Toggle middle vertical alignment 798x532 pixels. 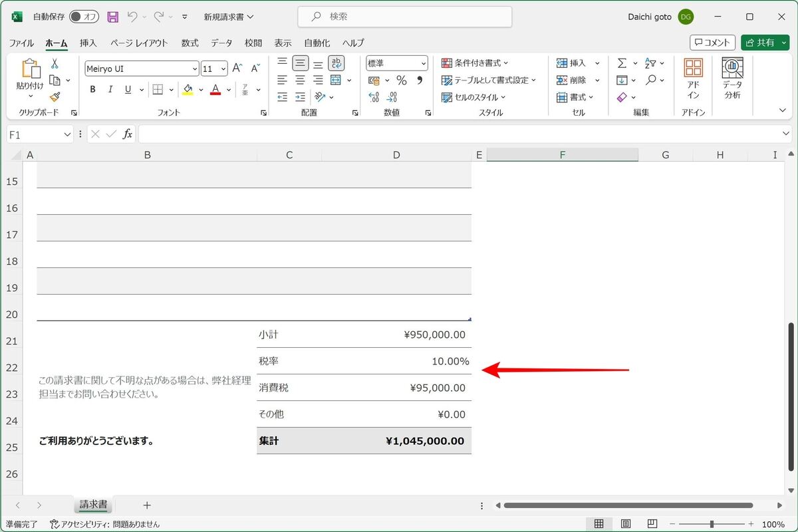[x=301, y=63]
